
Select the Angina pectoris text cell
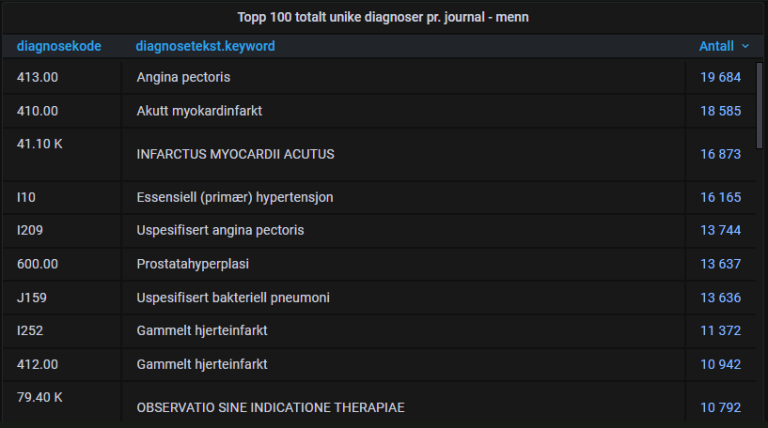tap(183, 77)
